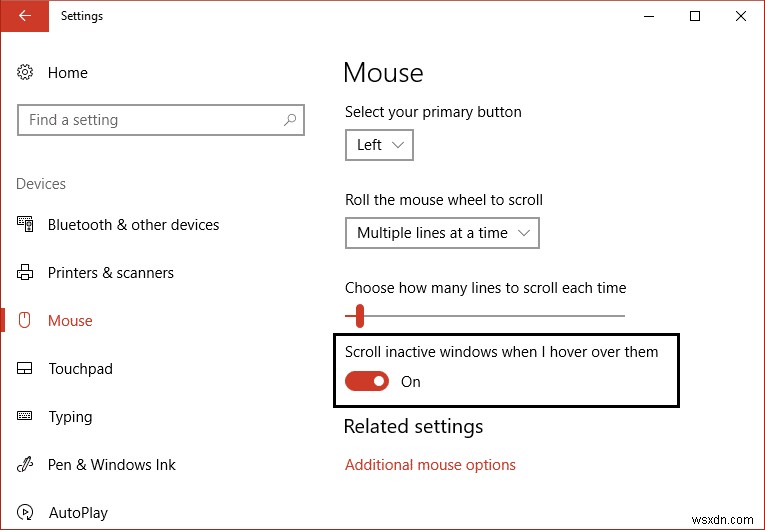The height and width of the screenshot is (530, 765).
Task: Open Additional mouse options link
Action: point(430,465)
